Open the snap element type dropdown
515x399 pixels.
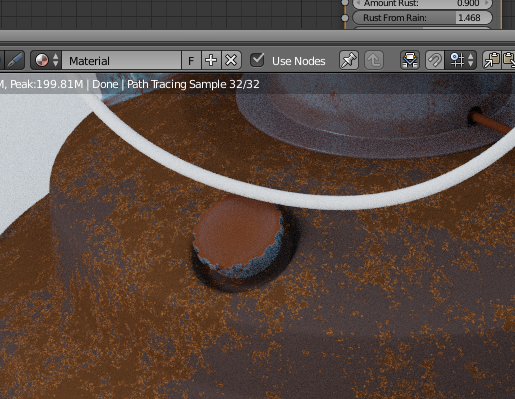pos(461,60)
